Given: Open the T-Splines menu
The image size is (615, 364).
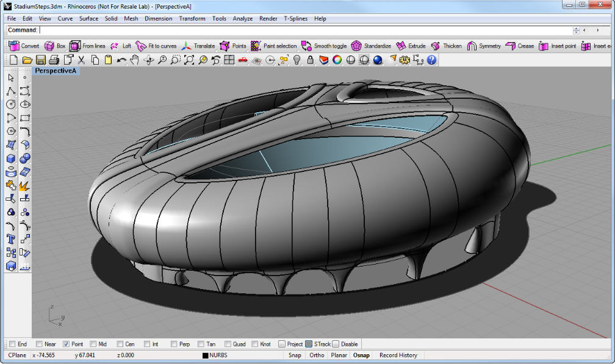Looking at the screenshot, I should pos(296,18).
